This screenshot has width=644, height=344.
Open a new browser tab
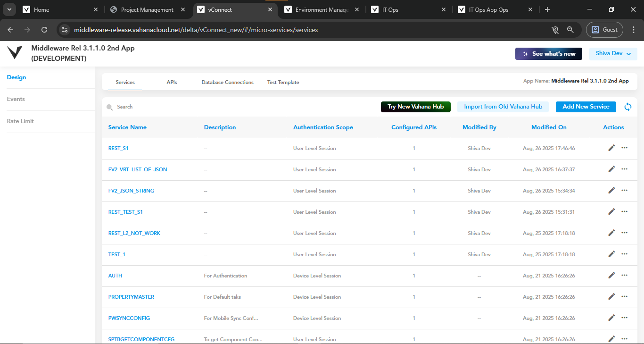coord(547,9)
